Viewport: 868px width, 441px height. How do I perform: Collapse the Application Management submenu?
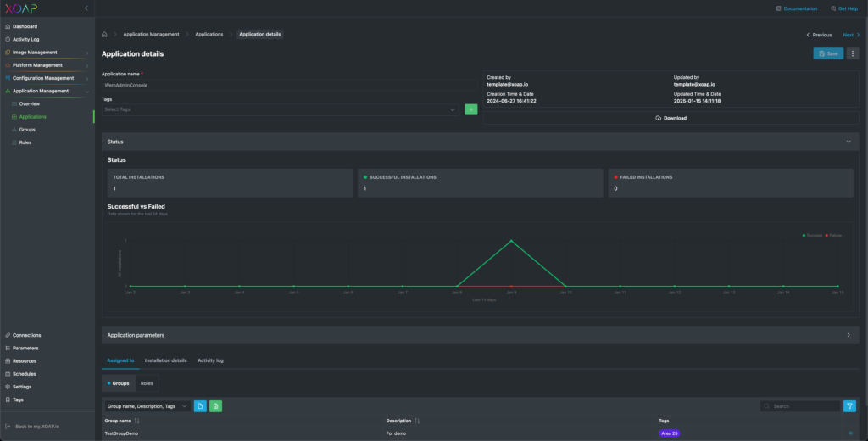pos(87,92)
